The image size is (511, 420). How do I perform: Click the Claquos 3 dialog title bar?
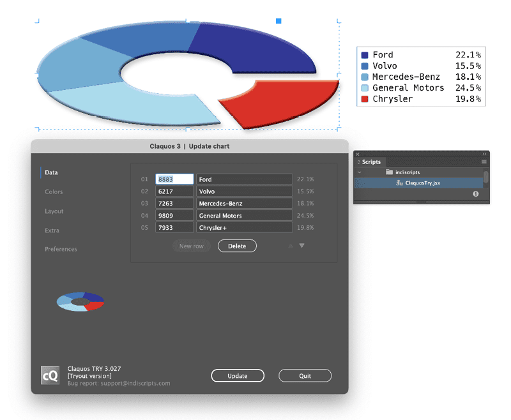coord(190,146)
